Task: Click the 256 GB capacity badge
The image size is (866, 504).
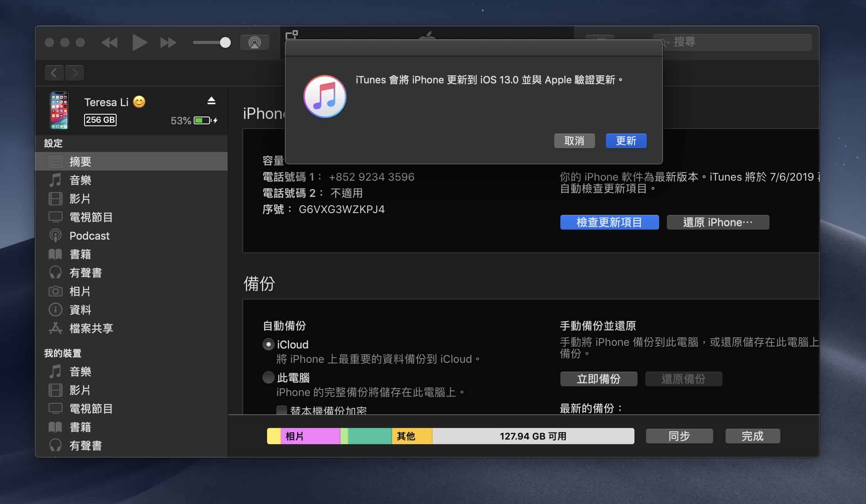Action: coord(100,120)
